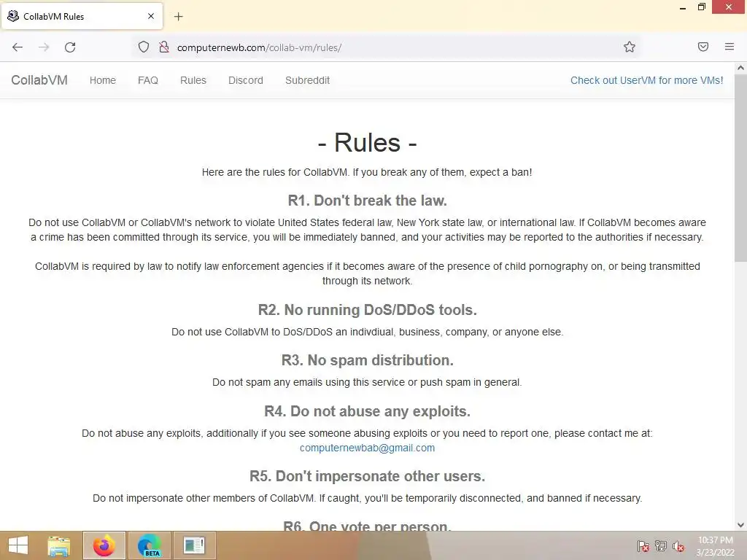This screenshot has height=560, width=747.
Task: Click the forward navigation arrow
Action: (x=44, y=47)
